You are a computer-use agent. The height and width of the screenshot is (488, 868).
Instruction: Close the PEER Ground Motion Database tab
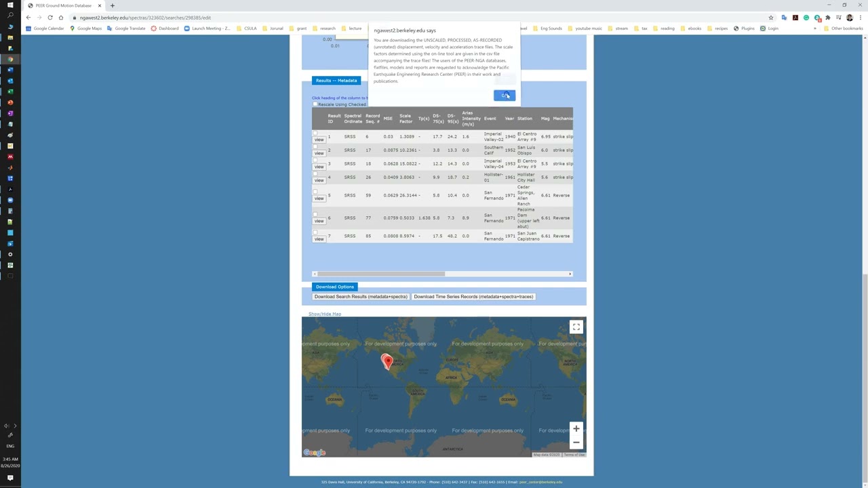(x=100, y=5)
